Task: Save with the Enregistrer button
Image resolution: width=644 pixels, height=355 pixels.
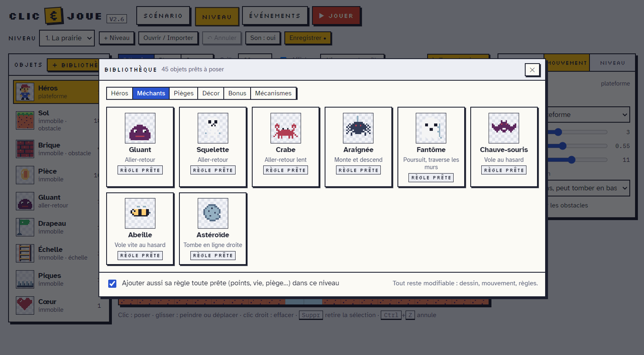Action: 308,38
